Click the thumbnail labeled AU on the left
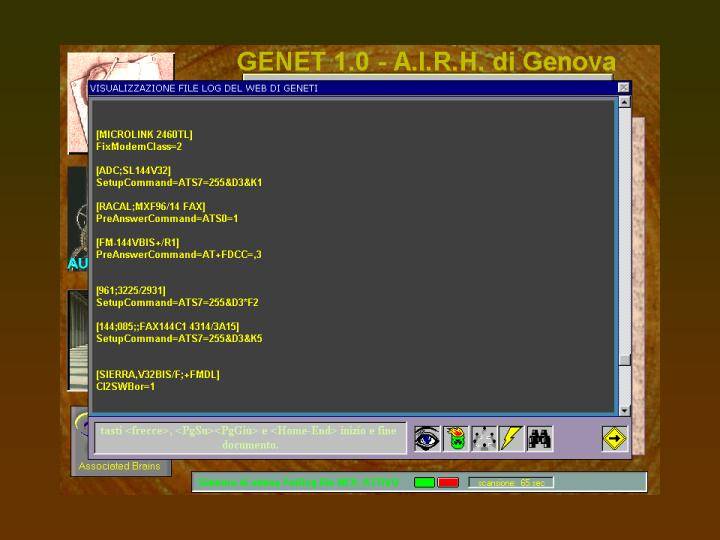The width and height of the screenshot is (720, 540). [x=78, y=219]
